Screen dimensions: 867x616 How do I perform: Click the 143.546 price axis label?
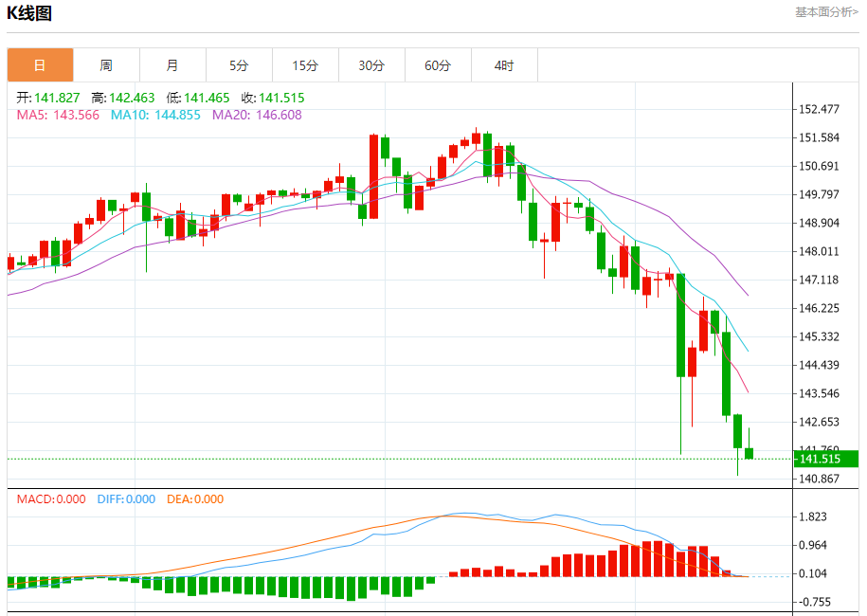(x=819, y=393)
